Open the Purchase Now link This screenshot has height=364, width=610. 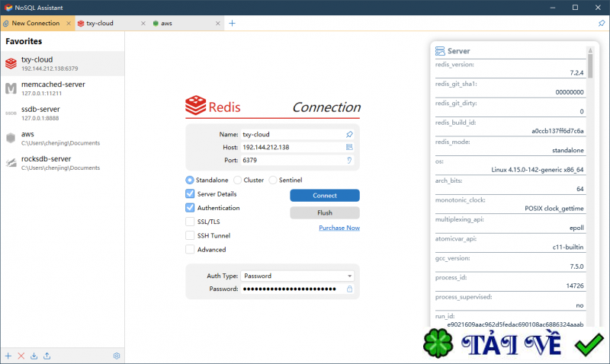pyautogui.click(x=339, y=228)
